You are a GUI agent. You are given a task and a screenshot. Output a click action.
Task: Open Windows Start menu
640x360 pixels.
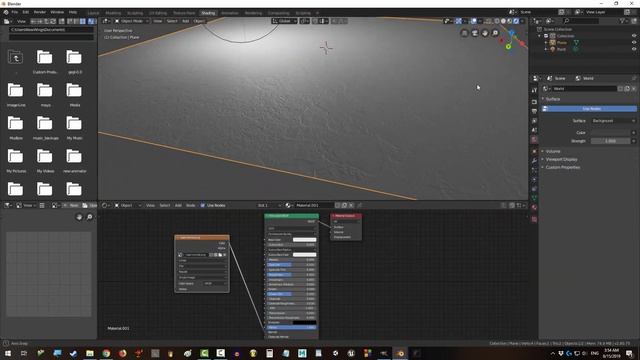tap(7, 353)
